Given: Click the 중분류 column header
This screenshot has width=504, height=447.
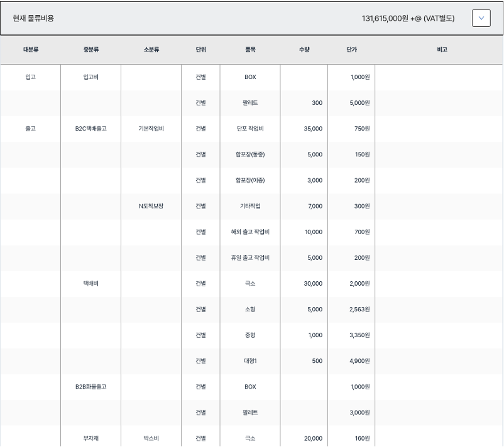Looking at the screenshot, I should 90,50.
